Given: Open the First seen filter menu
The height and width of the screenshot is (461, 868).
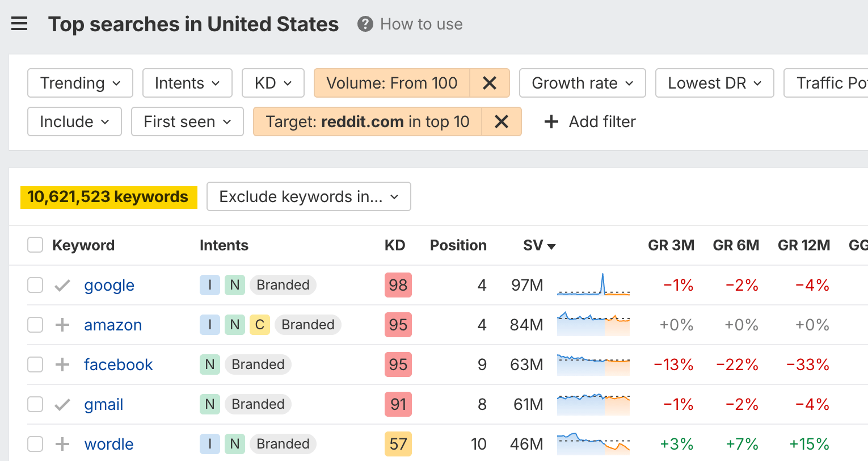Looking at the screenshot, I should [x=187, y=121].
